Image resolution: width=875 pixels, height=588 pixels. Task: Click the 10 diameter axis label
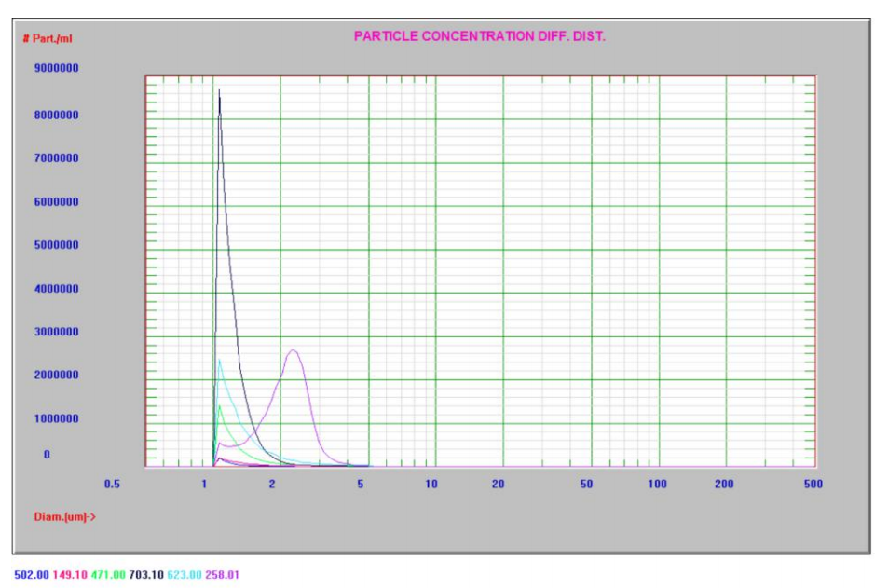pyautogui.click(x=431, y=484)
